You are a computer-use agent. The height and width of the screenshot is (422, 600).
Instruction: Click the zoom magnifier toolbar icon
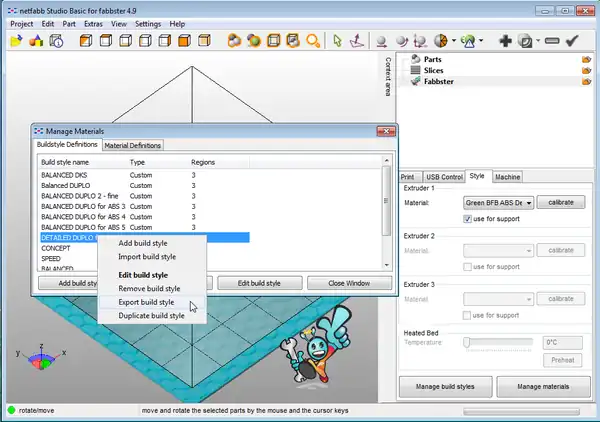(313, 41)
